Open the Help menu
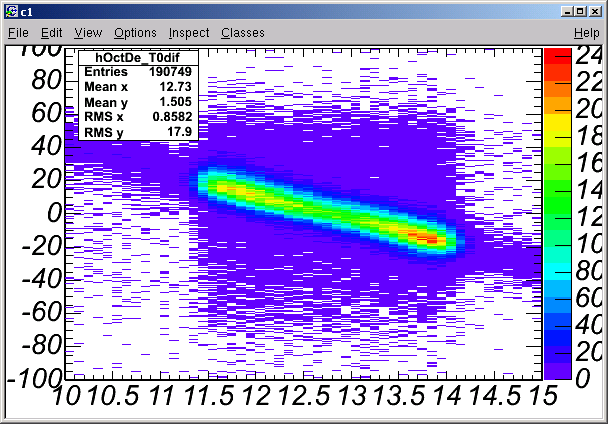 pyautogui.click(x=587, y=33)
